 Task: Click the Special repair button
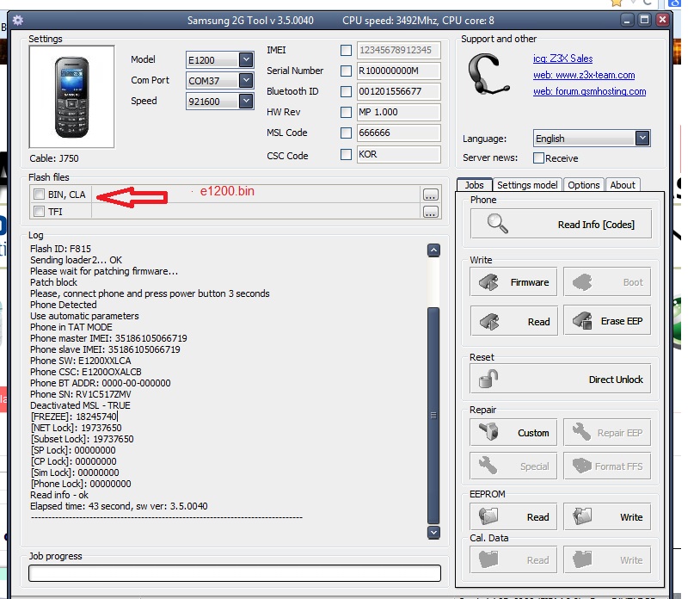pyautogui.click(x=513, y=466)
